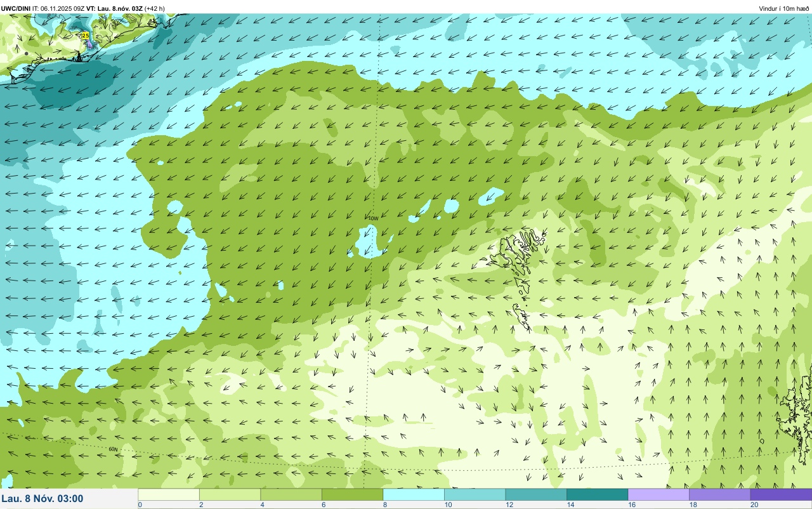Click the 2–4 m/s light green legend swatch
The width and height of the screenshot is (812, 509).
point(230,494)
